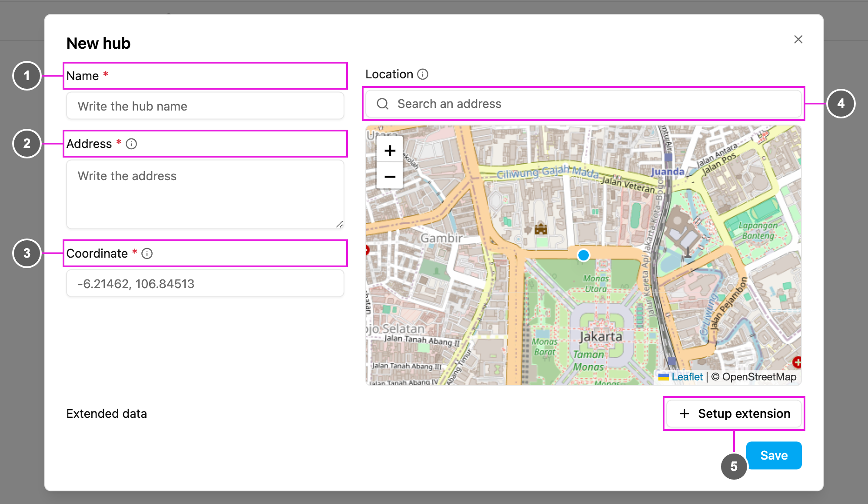Click the hub name input field
The image size is (868, 504).
(x=205, y=106)
